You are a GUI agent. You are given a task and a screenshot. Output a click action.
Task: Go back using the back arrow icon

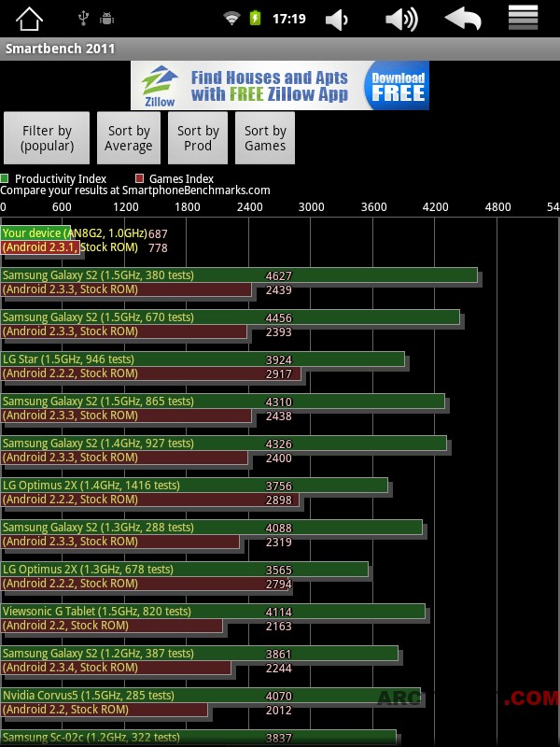(463, 19)
